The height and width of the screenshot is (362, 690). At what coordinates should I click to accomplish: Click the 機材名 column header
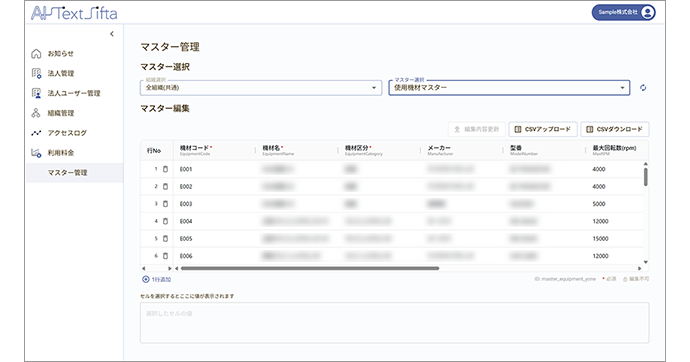coord(297,150)
